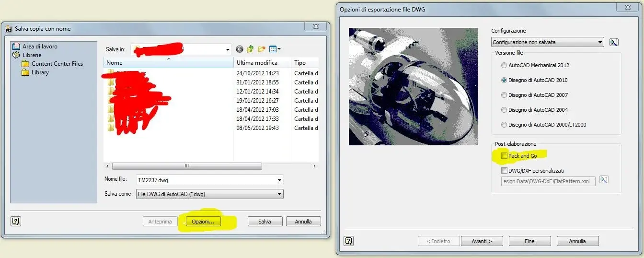Select folder row dated 18/04/2012 17:03
644x258 pixels.
point(211,110)
